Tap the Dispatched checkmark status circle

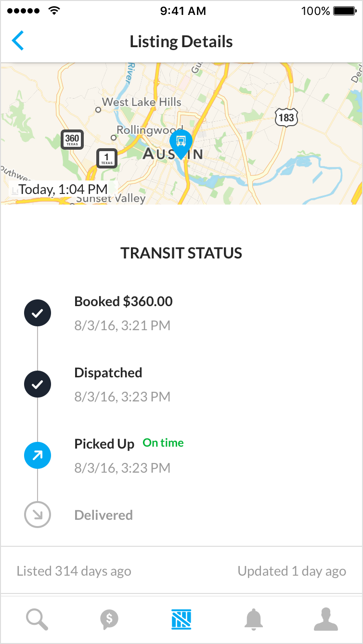coord(38,385)
